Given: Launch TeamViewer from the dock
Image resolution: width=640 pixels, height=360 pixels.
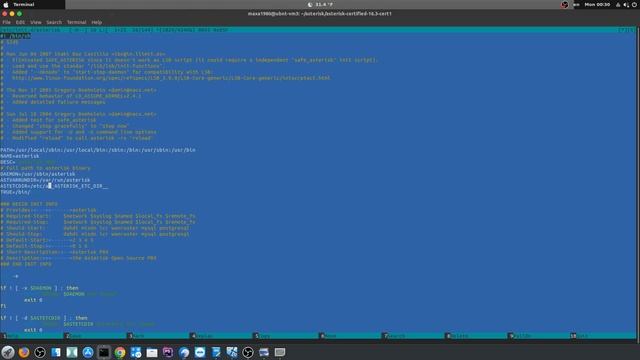Looking at the screenshot, I should (x=200, y=352).
